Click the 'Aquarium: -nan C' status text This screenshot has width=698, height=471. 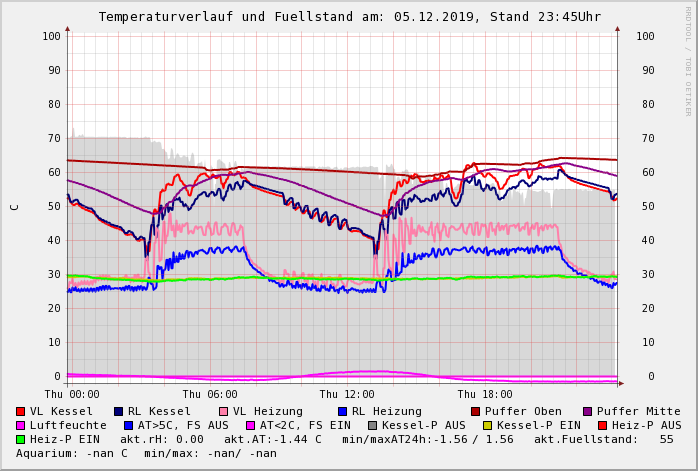(x=72, y=454)
